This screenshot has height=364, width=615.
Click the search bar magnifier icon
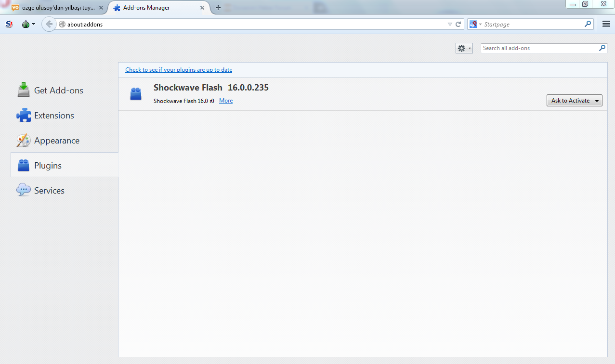(x=588, y=24)
